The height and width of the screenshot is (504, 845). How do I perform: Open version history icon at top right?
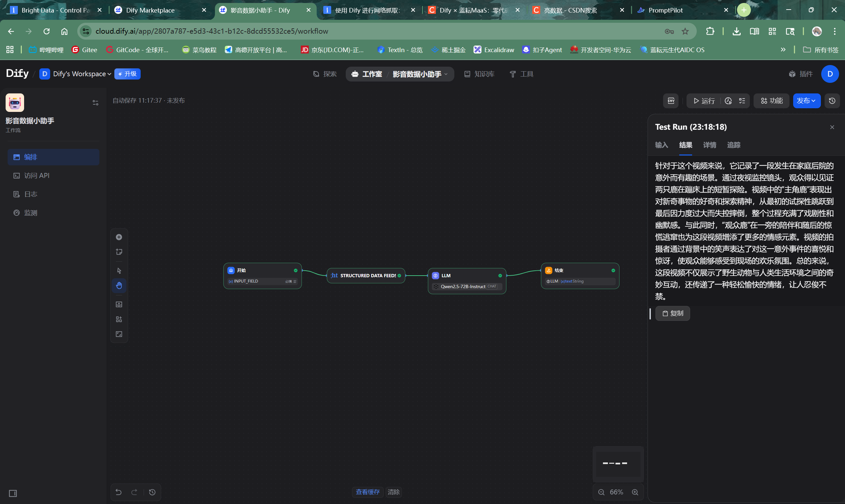(832, 101)
